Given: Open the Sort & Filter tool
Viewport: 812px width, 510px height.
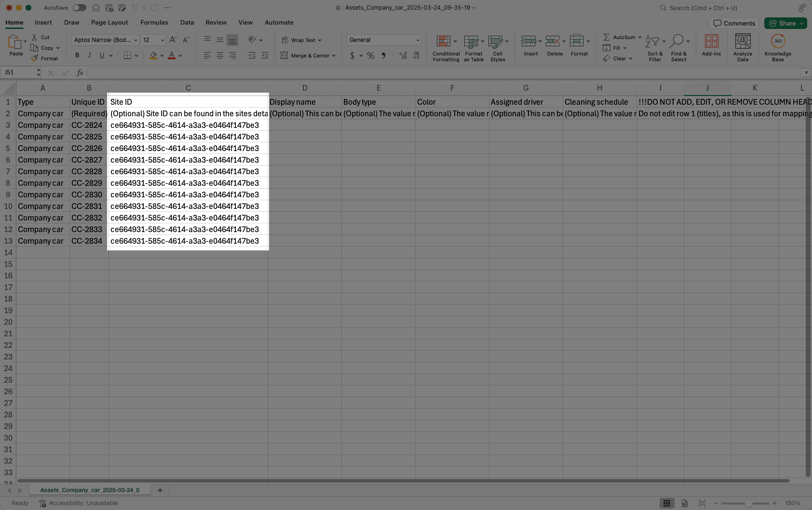Looking at the screenshot, I should click(x=654, y=47).
